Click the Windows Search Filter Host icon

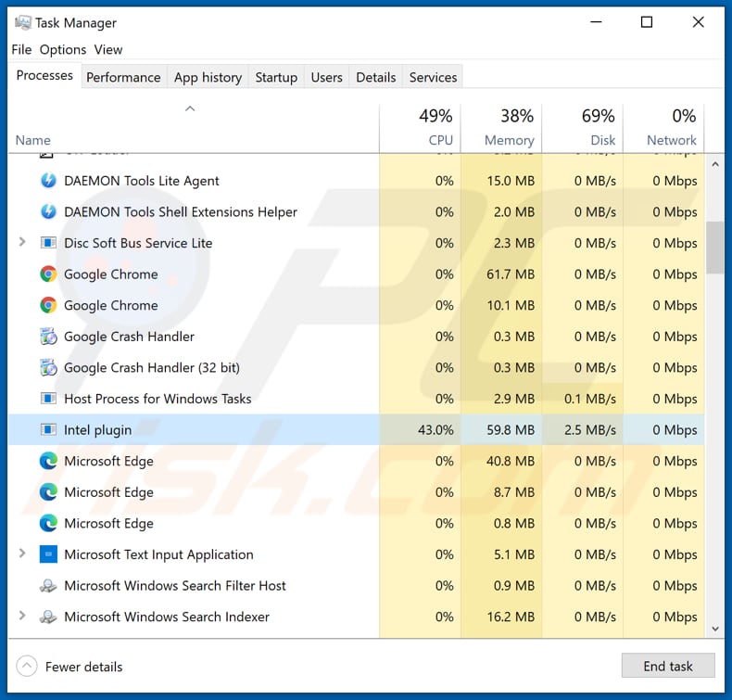[48, 586]
